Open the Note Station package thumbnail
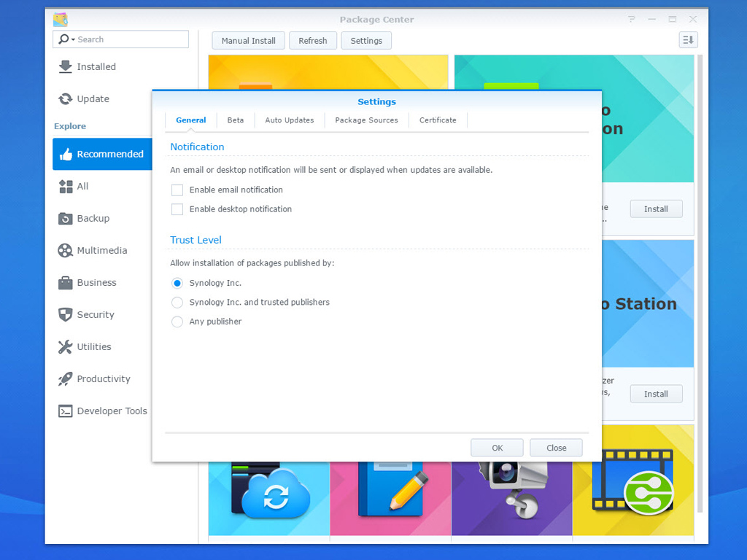This screenshot has height=560, width=747. point(391,498)
